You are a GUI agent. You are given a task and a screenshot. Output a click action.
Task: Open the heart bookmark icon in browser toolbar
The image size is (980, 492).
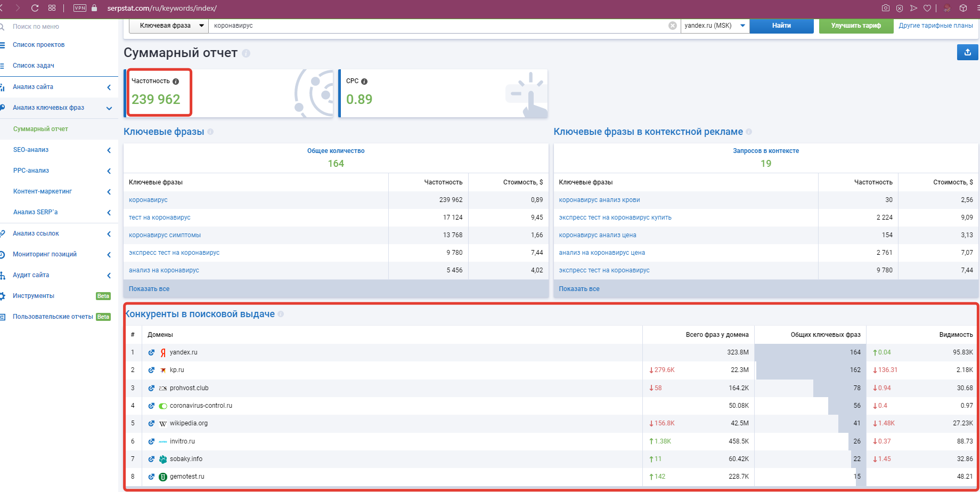(927, 8)
